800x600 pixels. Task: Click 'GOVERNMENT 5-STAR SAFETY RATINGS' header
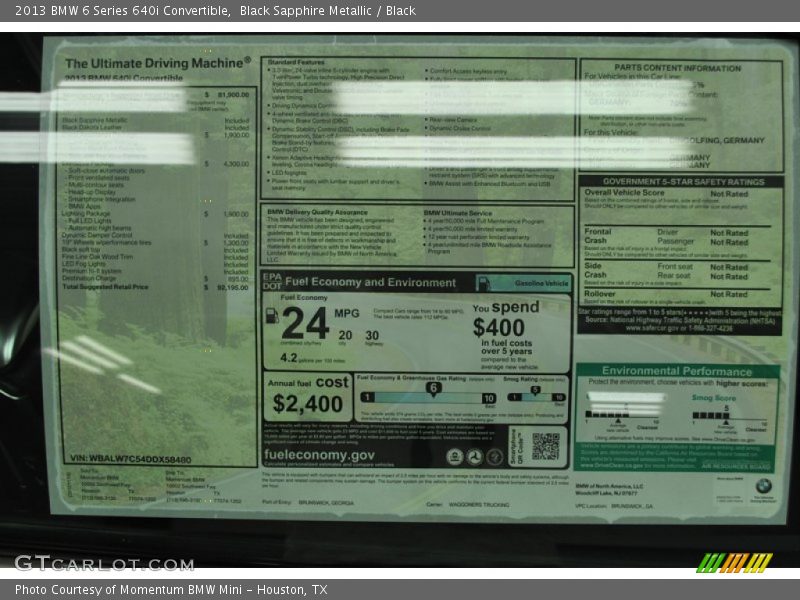pyautogui.click(x=684, y=182)
